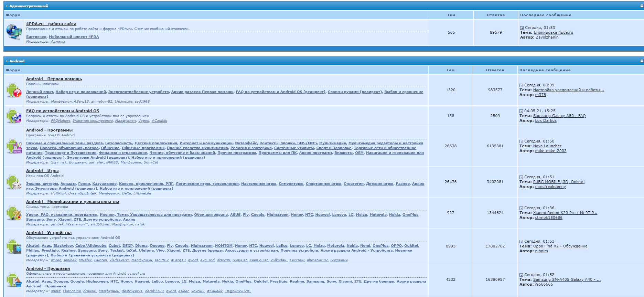This screenshot has width=644, height=297.
Task: Open the Android - Игры forum
Action: [42, 171]
